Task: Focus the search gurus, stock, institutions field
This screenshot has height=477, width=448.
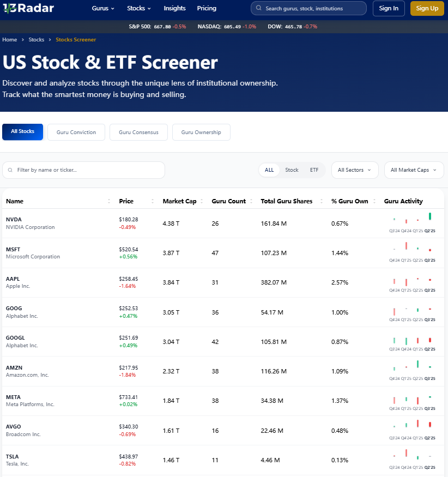Action: click(x=308, y=8)
